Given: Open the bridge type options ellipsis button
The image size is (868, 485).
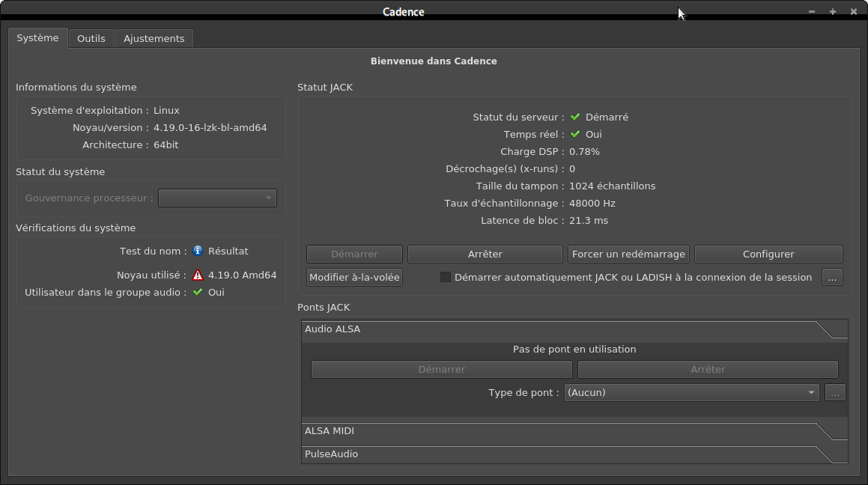Looking at the screenshot, I should (x=835, y=392).
